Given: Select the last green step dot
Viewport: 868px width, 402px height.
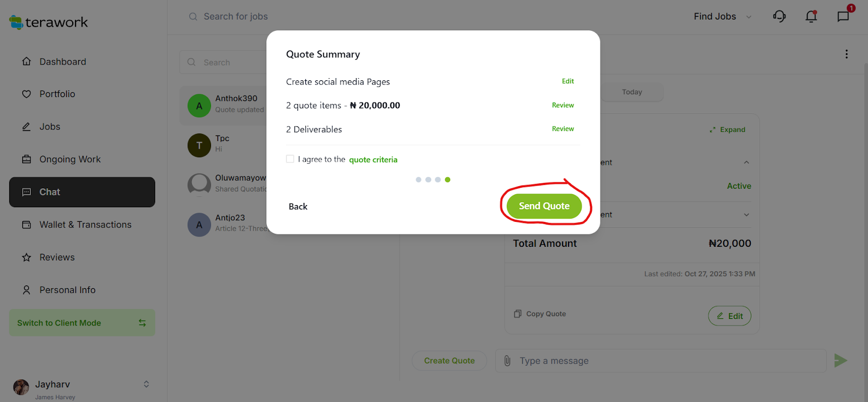Looking at the screenshot, I should (448, 180).
